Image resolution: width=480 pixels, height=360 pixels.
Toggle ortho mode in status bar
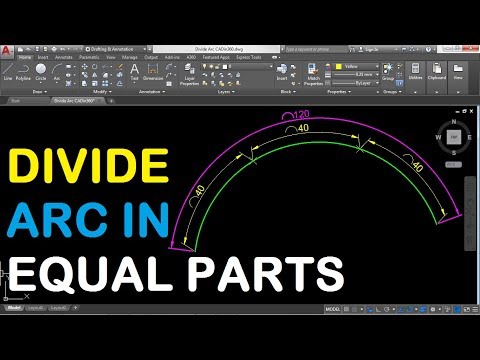coord(378,309)
